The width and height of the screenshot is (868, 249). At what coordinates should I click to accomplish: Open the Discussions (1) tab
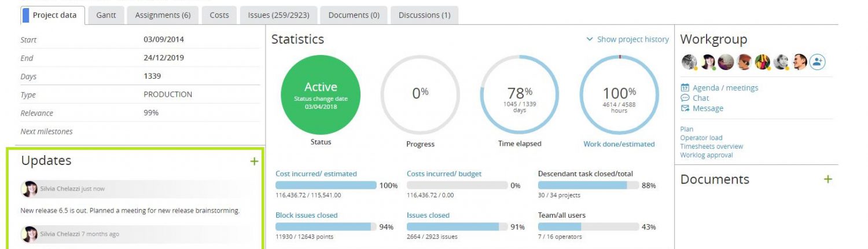[424, 16]
